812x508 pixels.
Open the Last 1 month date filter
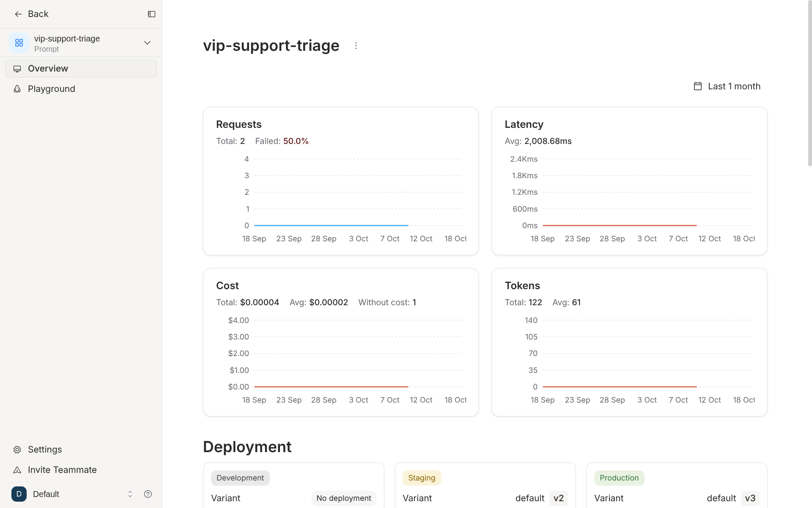coord(727,86)
